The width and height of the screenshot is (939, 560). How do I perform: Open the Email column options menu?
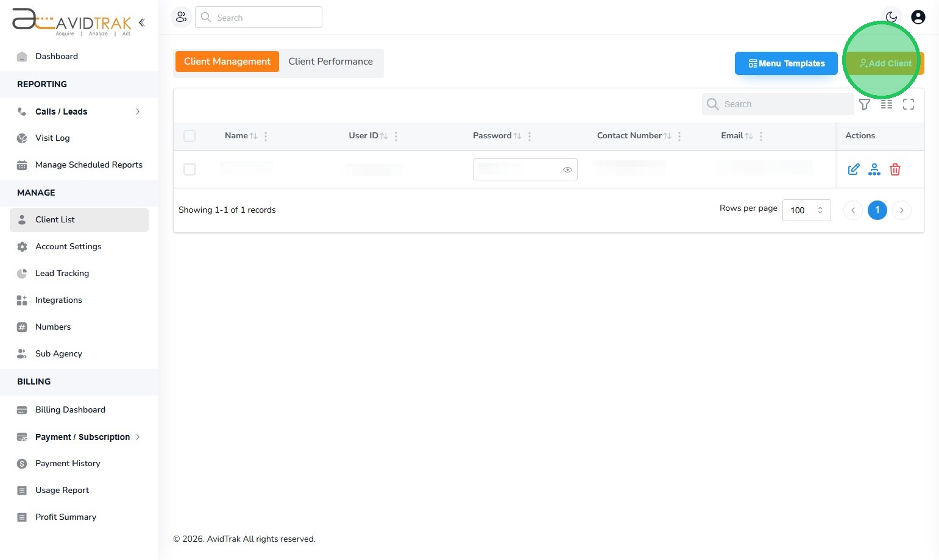tap(761, 136)
